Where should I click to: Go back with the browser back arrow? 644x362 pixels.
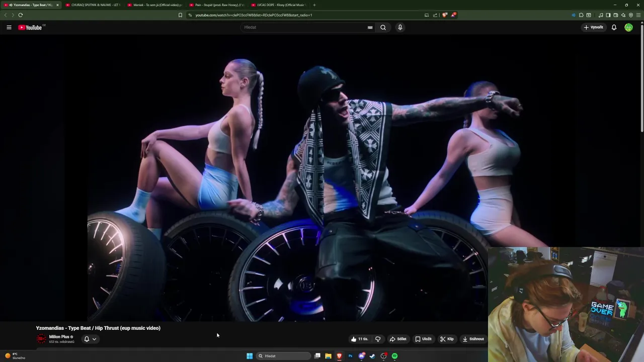click(x=6, y=15)
